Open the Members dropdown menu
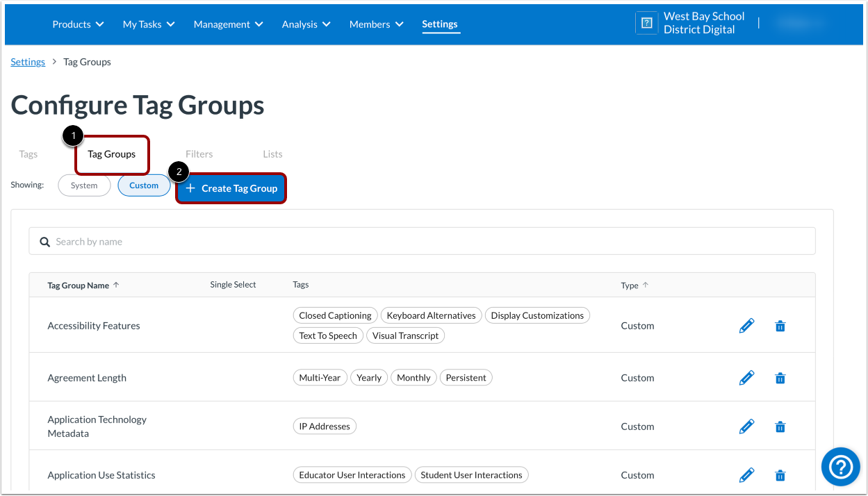 point(376,24)
